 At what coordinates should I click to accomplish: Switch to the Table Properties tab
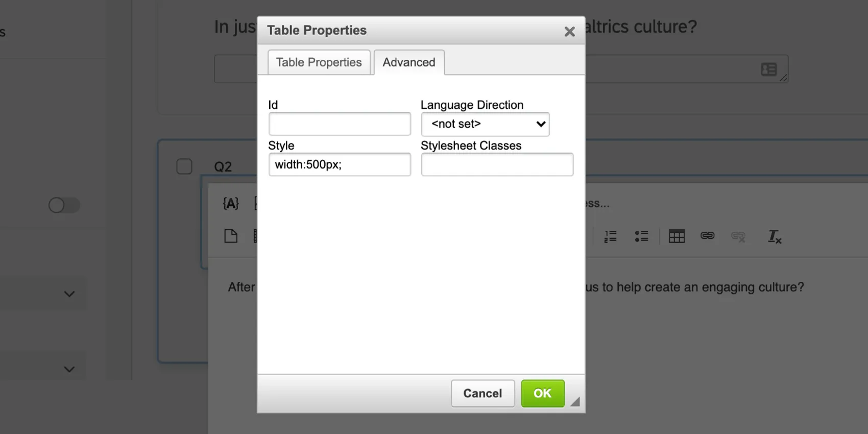tap(318, 62)
